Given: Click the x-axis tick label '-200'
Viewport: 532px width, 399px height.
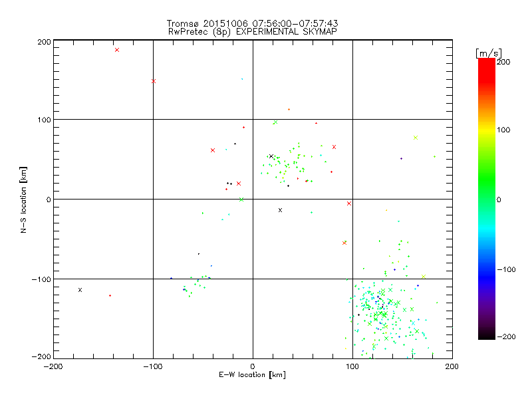Looking at the screenshot, I should pos(53,366).
